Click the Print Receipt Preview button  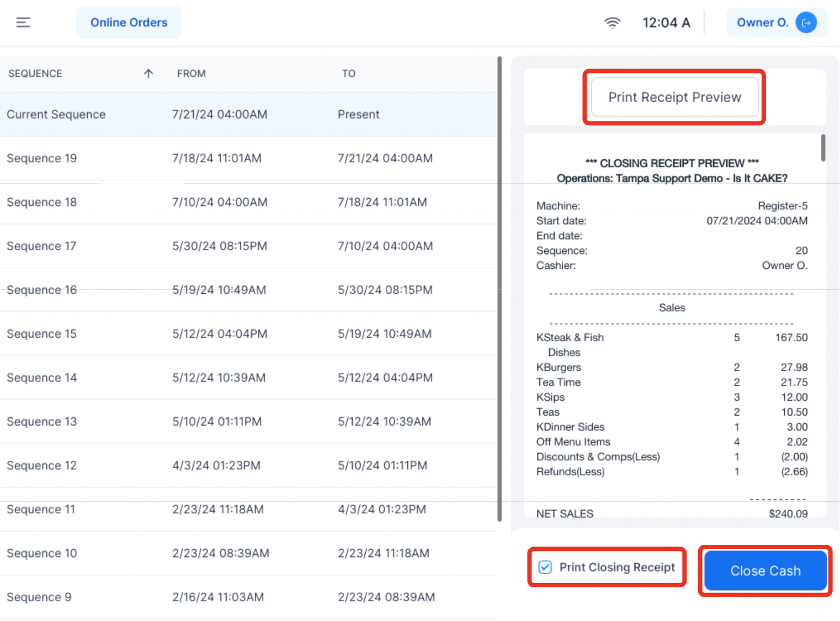click(x=674, y=97)
